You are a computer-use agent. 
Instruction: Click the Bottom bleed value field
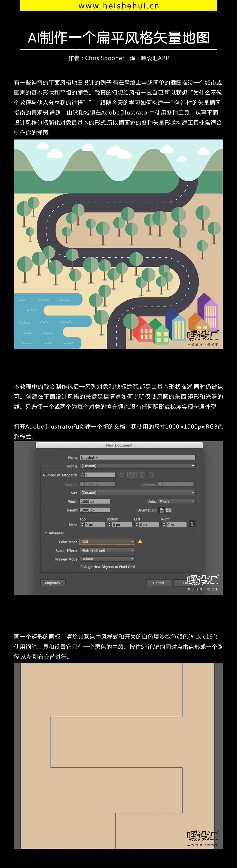click(x=122, y=525)
